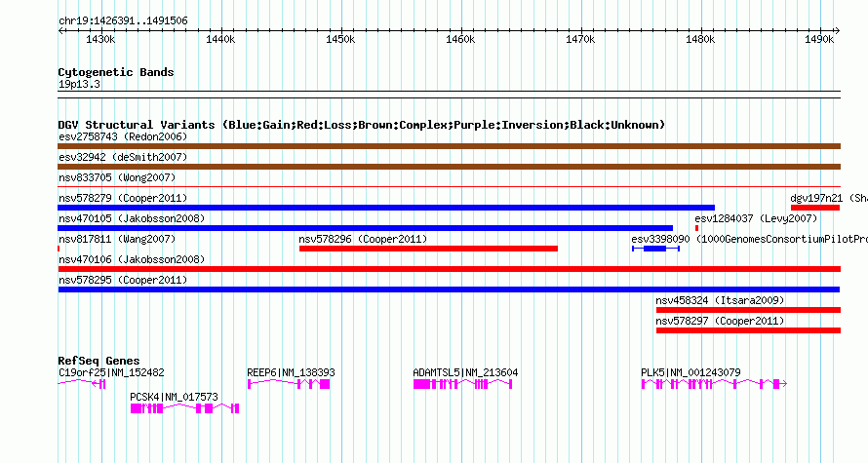Open the DGV Structural Variants track title
Image resolution: width=868 pixels, height=463 pixels.
(362, 125)
